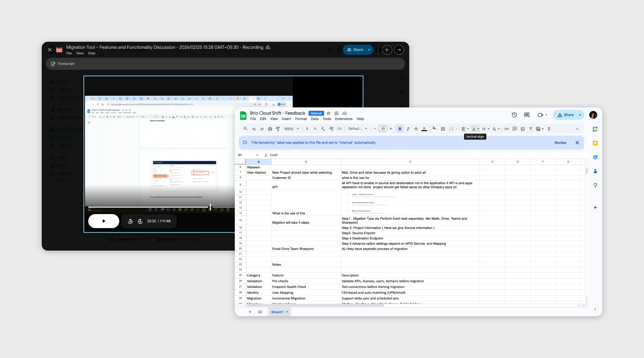
Task: Click the Move to Drive folder icon
Action: coord(337,113)
